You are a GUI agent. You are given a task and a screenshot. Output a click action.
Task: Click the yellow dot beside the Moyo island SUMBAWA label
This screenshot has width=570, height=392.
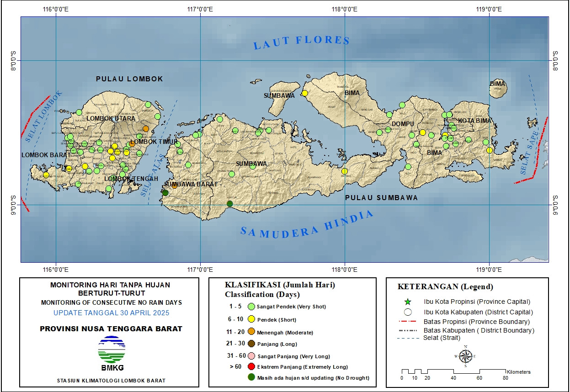tap(305, 93)
